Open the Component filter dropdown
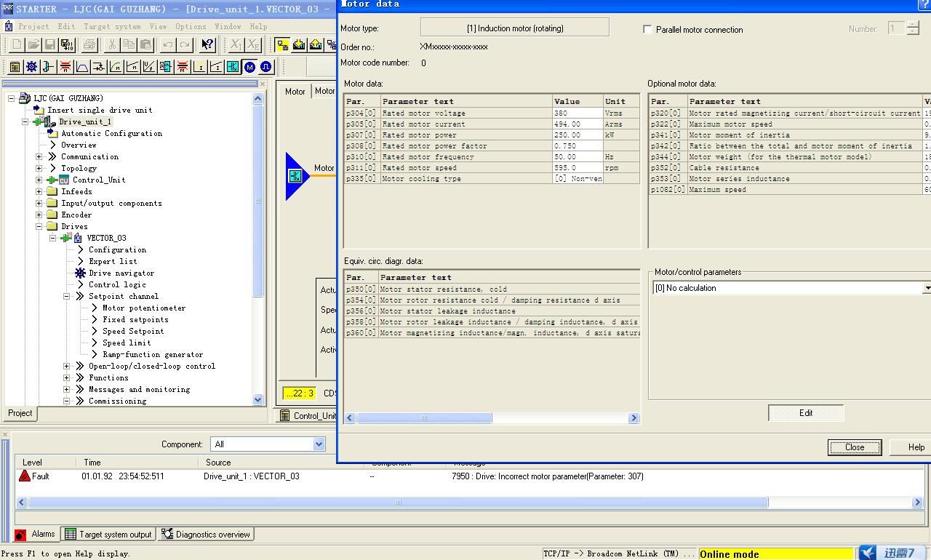This screenshot has width=931, height=560. pos(318,444)
